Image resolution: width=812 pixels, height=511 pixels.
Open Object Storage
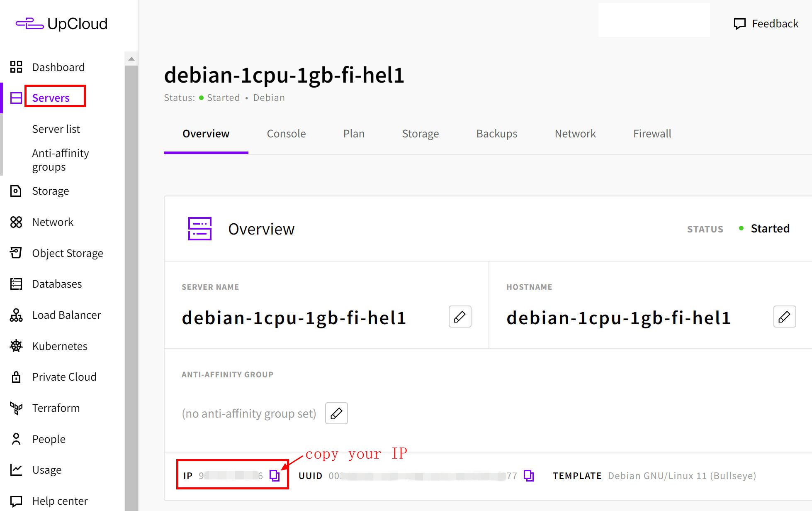pos(68,253)
